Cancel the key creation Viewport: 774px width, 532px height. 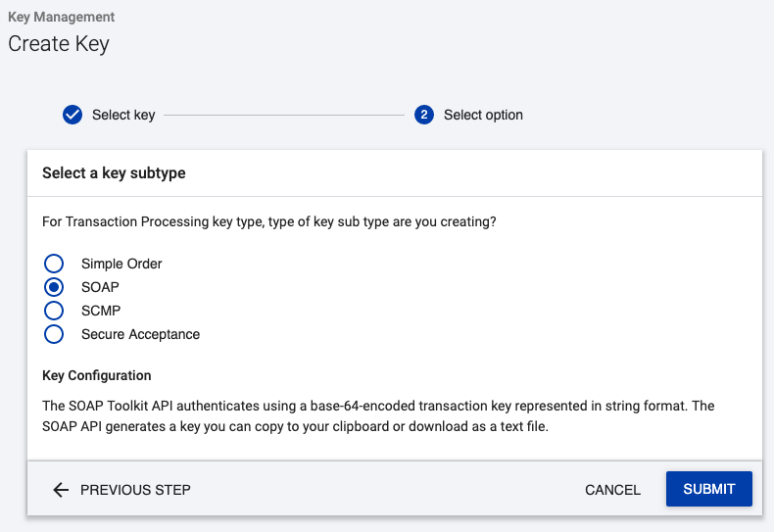click(x=612, y=490)
